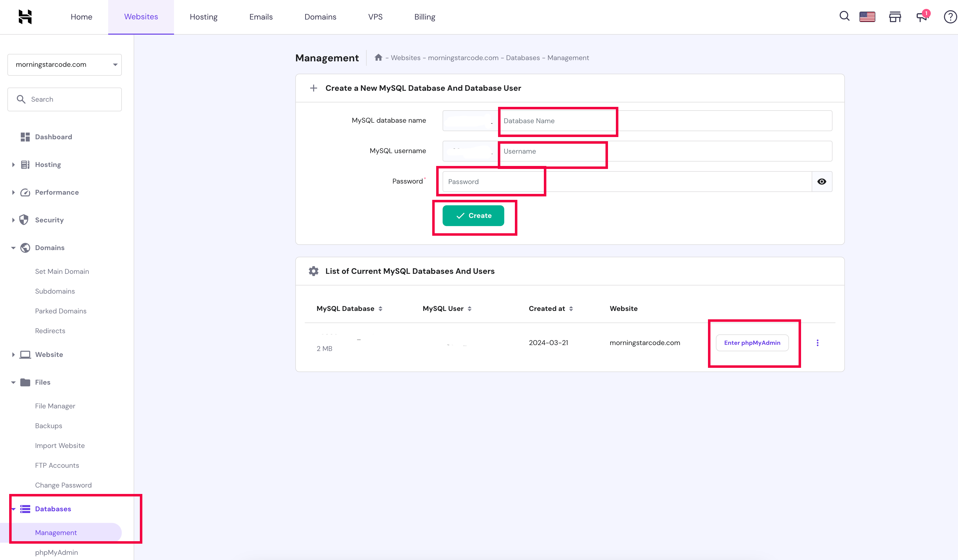The width and height of the screenshot is (958, 560).
Task: Focus the Password input field
Action: coord(627,182)
